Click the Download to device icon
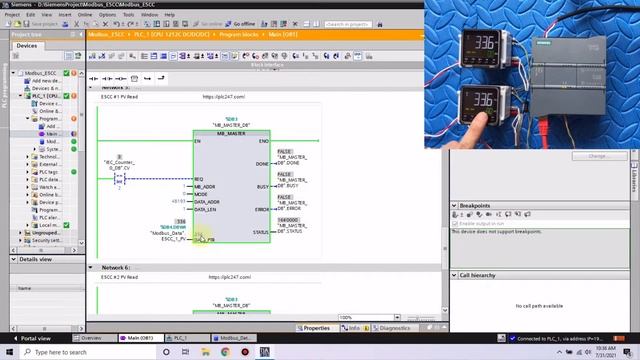This screenshot has height=360, width=640. point(157,24)
